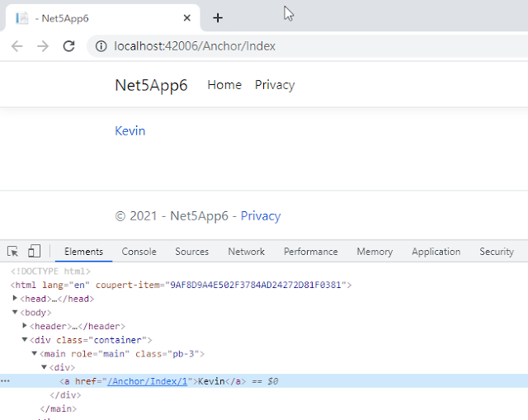Screen dimensions: 528x420
Task: Click the Kevin link on the page
Action: (x=130, y=130)
